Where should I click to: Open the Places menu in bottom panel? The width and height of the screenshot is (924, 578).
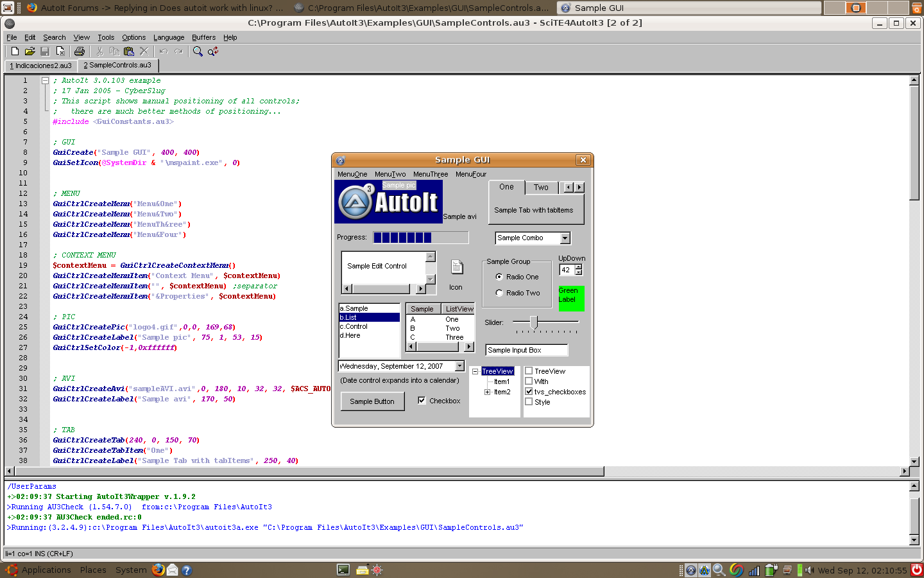coord(93,570)
